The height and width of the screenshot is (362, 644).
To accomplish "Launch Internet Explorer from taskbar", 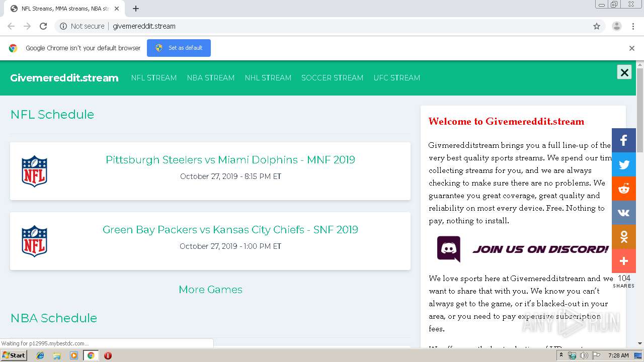I will click(x=40, y=355).
